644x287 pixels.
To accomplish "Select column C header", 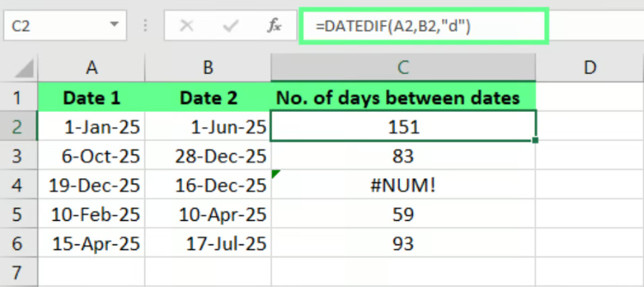I will point(403,68).
